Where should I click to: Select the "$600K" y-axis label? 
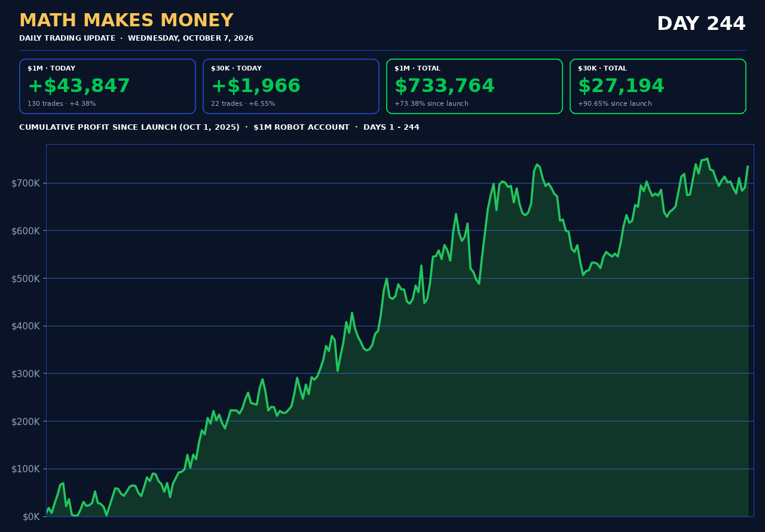26,231
